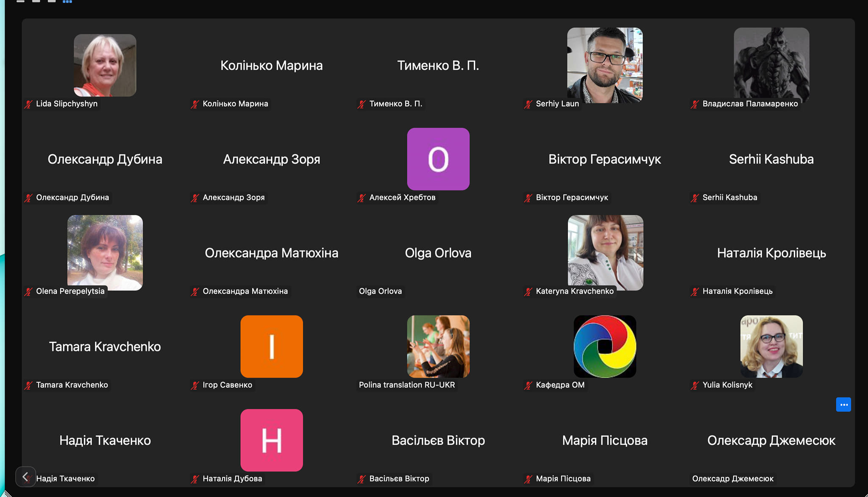
Task: Click muted mic icon for Владислав Паламаренко
Action: click(x=695, y=104)
